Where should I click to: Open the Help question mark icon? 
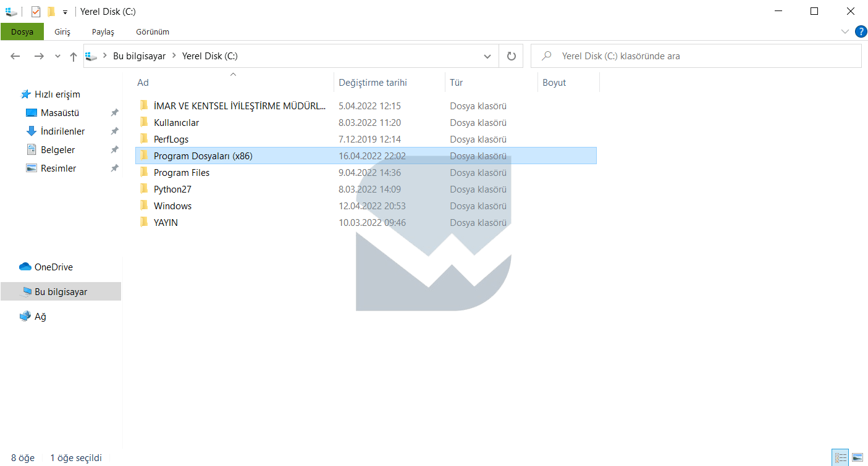click(861, 31)
